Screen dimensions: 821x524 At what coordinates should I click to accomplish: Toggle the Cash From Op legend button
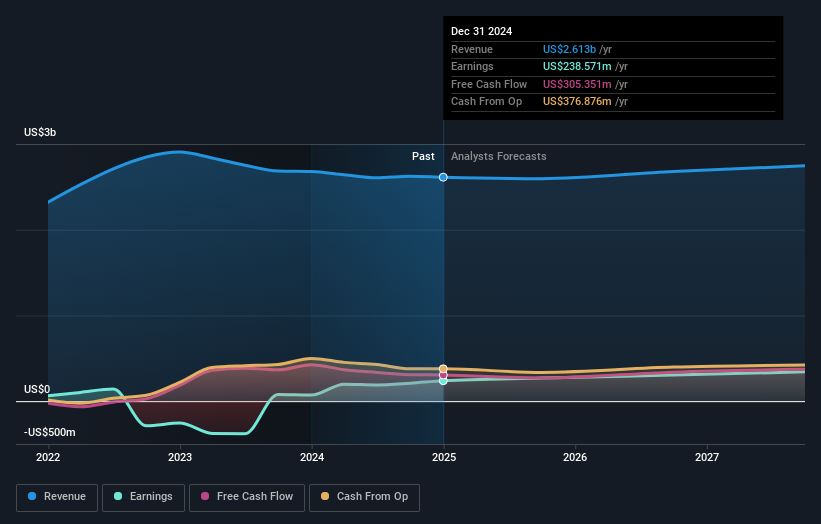click(364, 497)
